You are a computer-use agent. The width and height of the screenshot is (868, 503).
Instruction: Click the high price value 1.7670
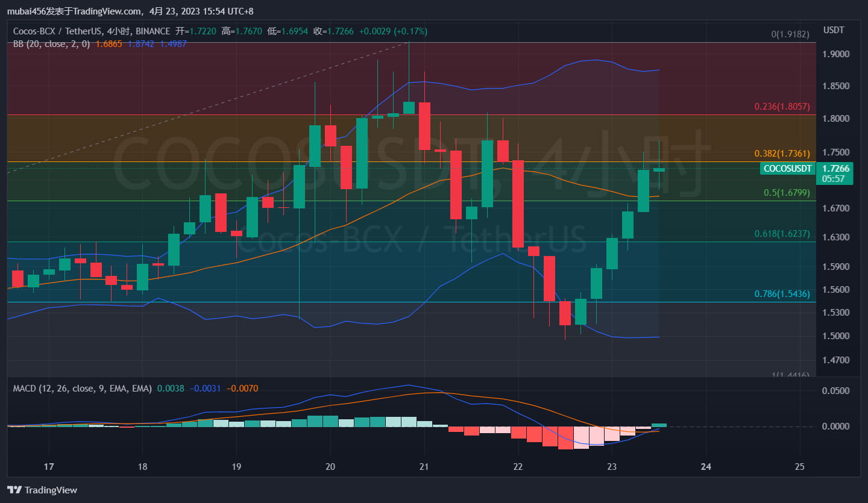pos(248,30)
